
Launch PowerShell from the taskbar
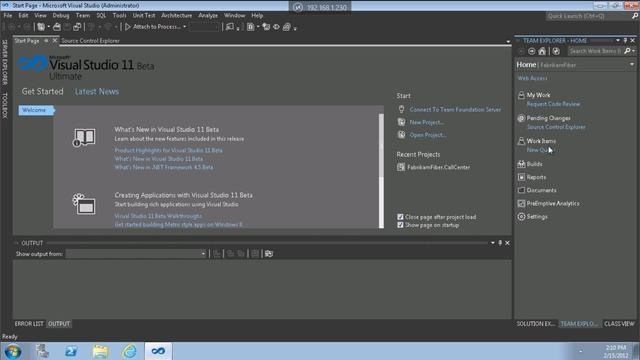pyautogui.click(x=71, y=351)
